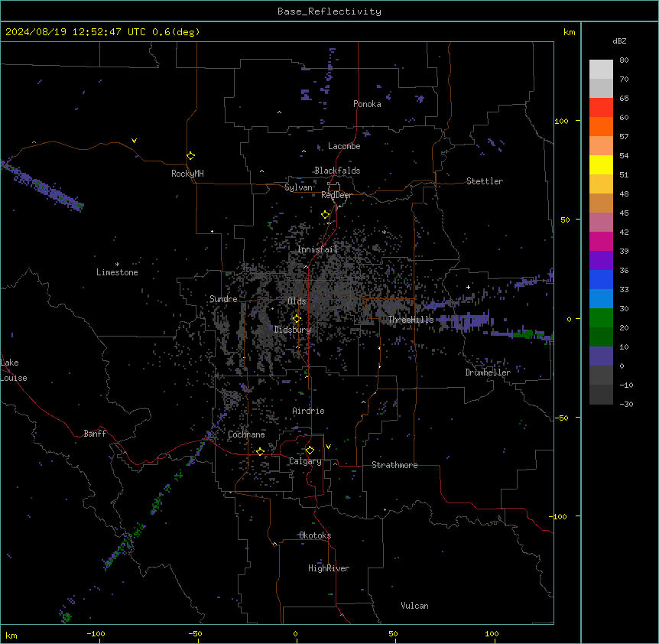Click the slate-purple 10-0 dBZ legend swatch
Viewport: 659px width, 644px height.
pyautogui.click(x=601, y=356)
